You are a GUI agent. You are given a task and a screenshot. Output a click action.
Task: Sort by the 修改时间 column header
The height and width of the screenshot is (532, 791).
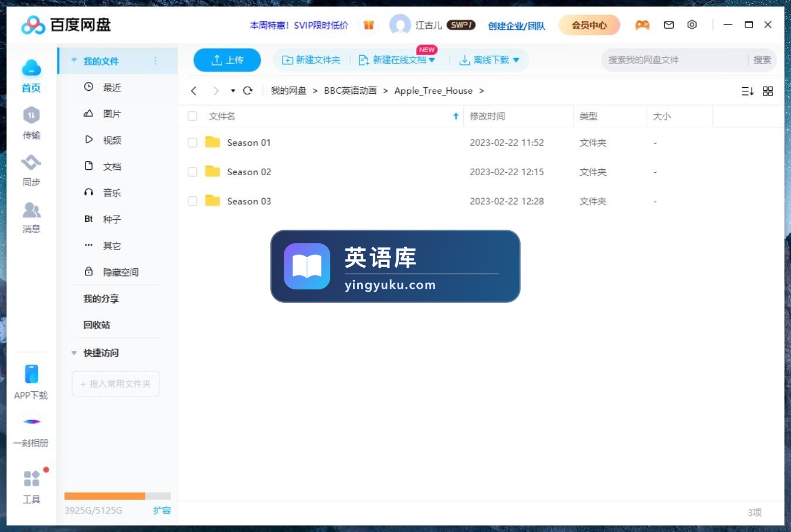(x=487, y=116)
